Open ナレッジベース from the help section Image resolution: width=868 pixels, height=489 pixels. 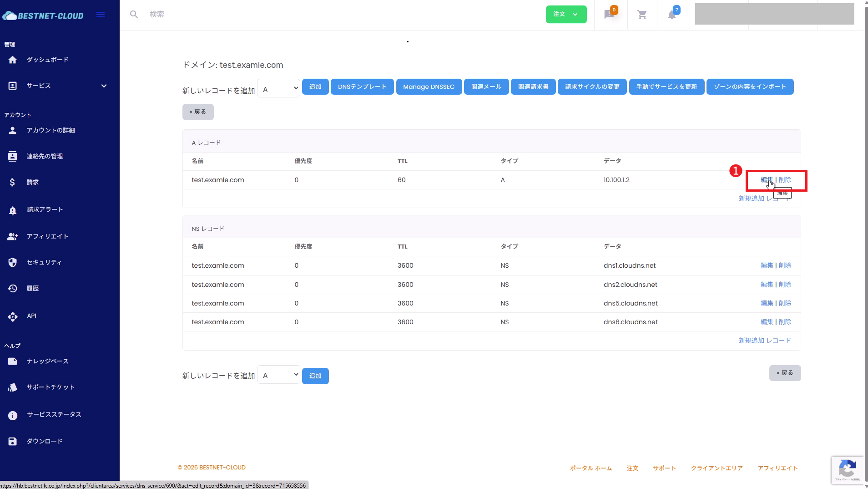[47, 361]
